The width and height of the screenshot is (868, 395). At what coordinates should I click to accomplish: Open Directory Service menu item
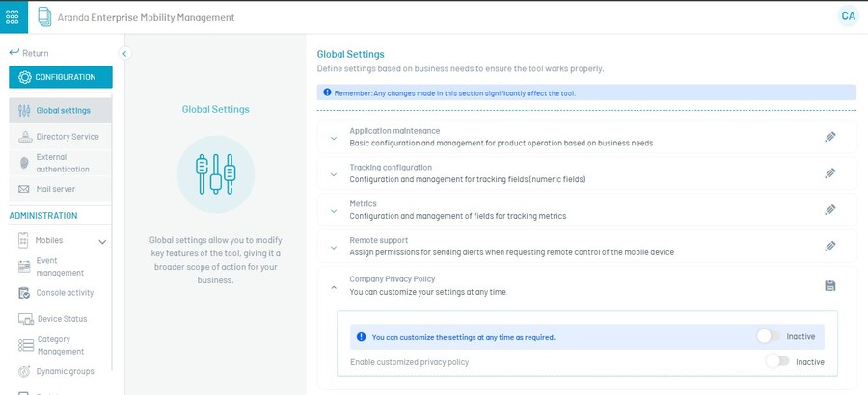point(67,137)
